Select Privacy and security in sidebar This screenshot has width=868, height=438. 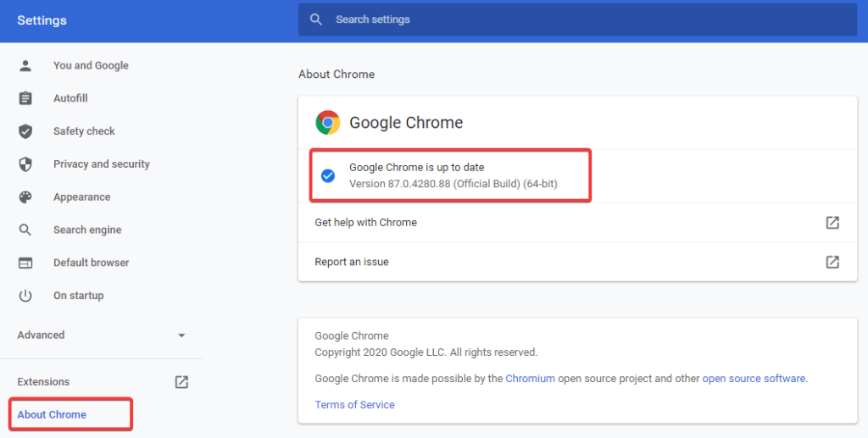[101, 164]
